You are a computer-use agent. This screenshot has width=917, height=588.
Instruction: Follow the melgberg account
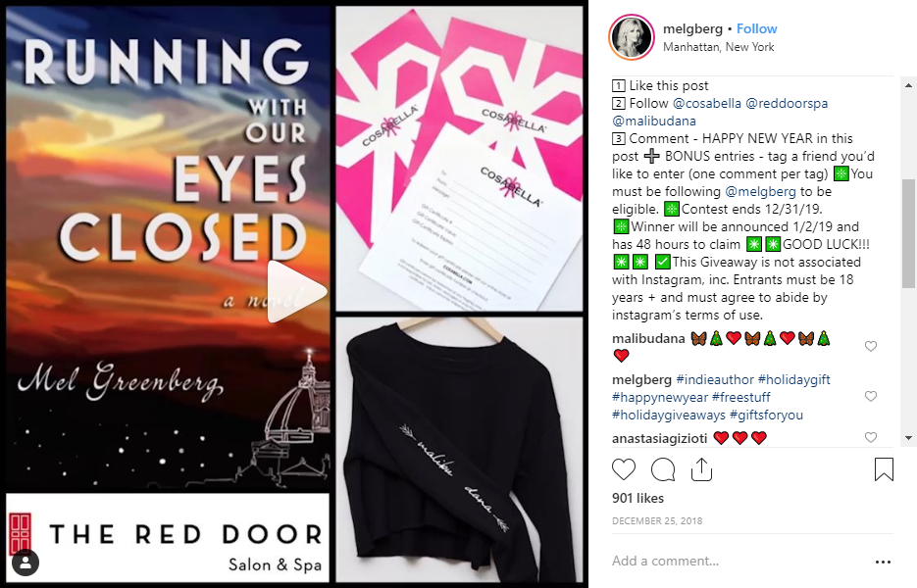757,28
